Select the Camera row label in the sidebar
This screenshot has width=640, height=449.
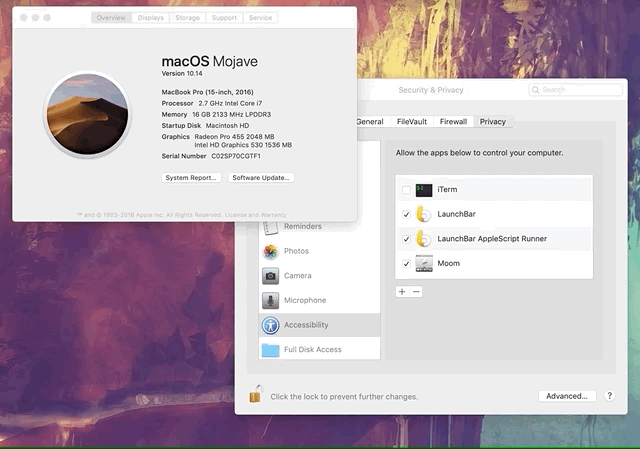click(298, 276)
